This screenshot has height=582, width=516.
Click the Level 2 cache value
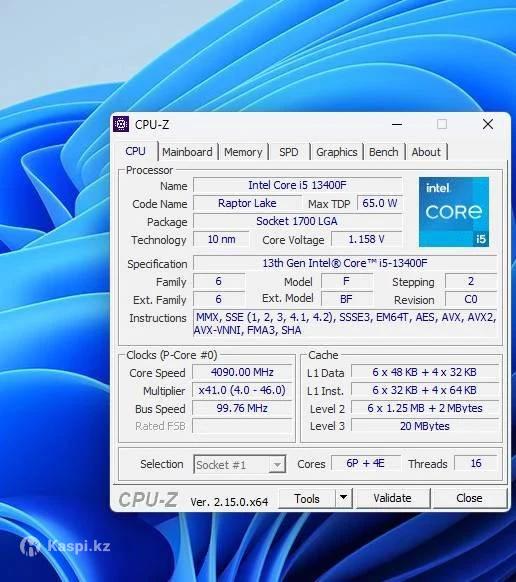(425, 408)
